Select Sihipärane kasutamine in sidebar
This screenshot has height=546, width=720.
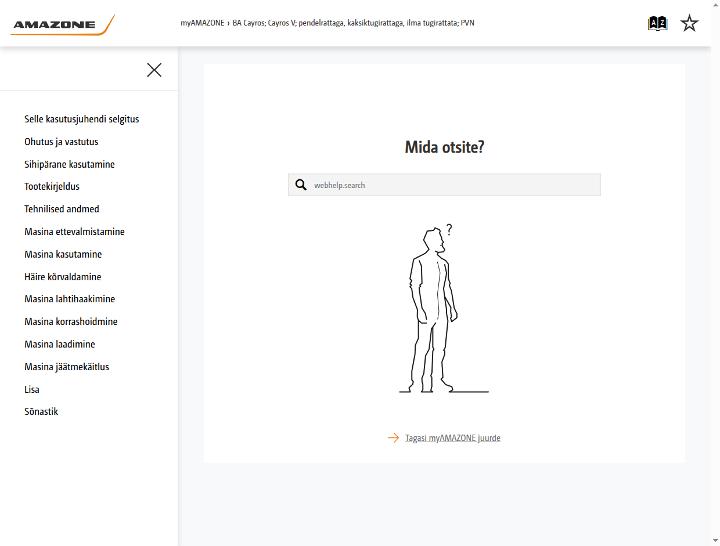[x=69, y=164]
